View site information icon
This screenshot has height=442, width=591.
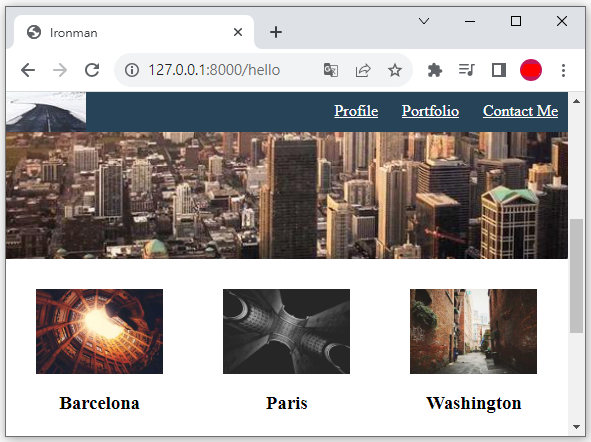132,70
